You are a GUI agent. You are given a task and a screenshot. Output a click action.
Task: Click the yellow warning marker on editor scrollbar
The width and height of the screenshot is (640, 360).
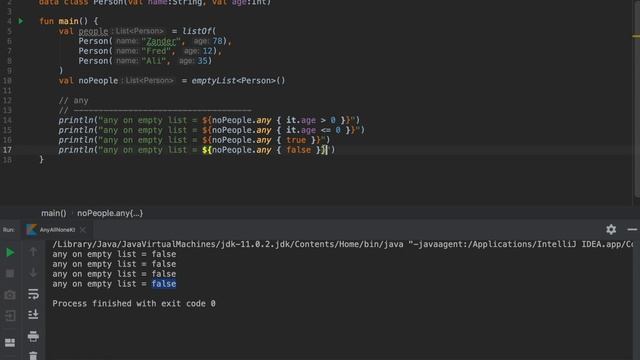pos(636,36)
